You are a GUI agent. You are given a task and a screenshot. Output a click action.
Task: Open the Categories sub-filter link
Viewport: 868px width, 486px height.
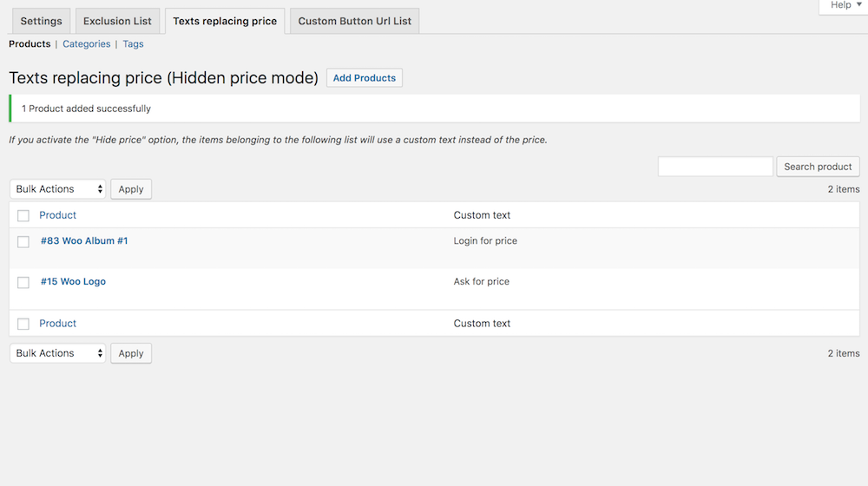point(86,43)
